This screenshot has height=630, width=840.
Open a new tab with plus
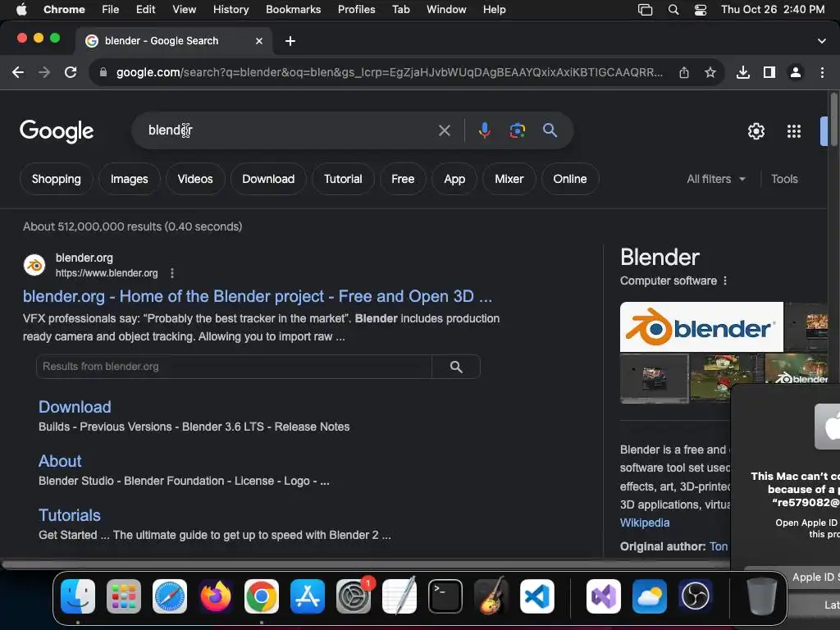[x=290, y=41]
